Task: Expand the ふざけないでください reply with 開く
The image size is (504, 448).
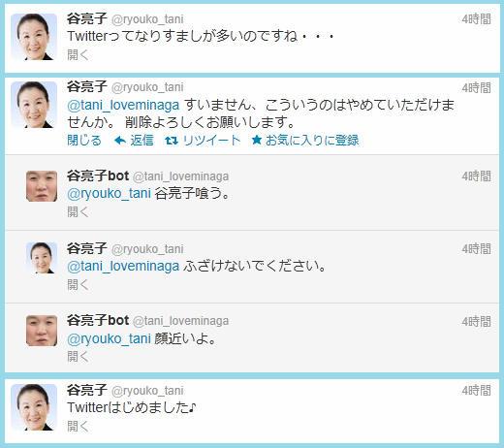Action: [x=78, y=285]
